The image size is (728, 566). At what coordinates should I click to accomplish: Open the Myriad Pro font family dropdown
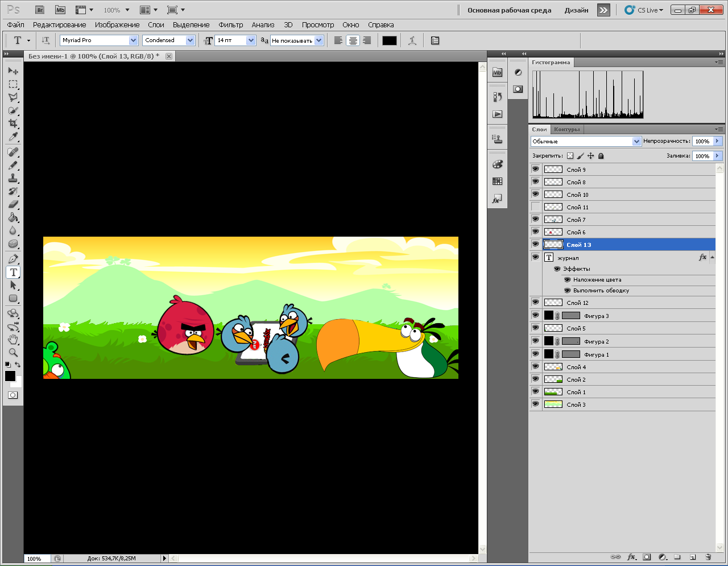(x=134, y=40)
